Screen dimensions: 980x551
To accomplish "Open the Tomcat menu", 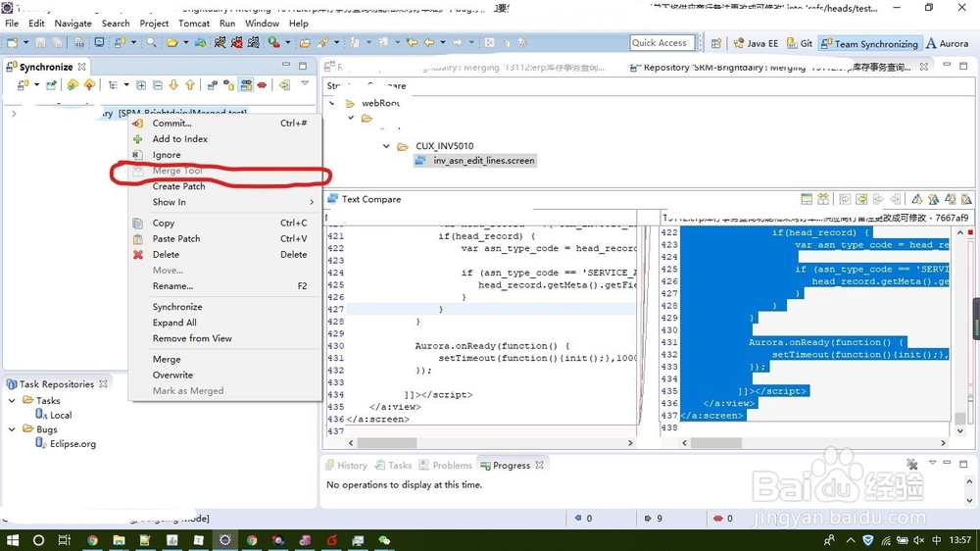I will (x=194, y=24).
